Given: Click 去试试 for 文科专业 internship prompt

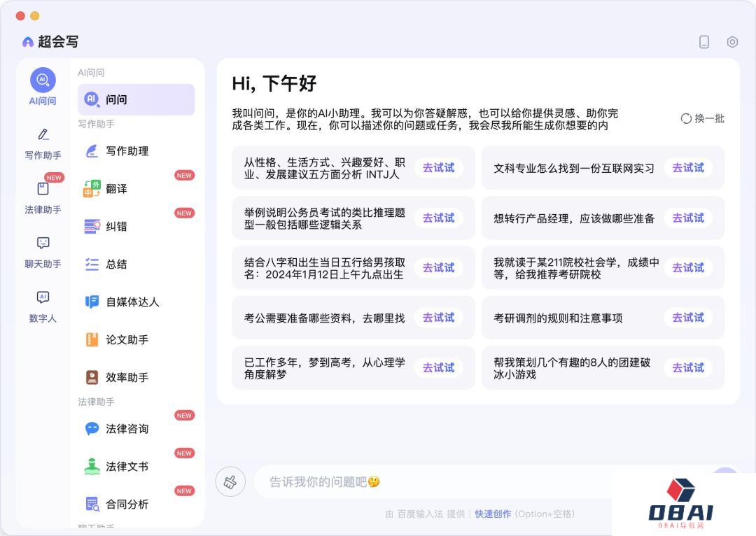Looking at the screenshot, I should 688,168.
